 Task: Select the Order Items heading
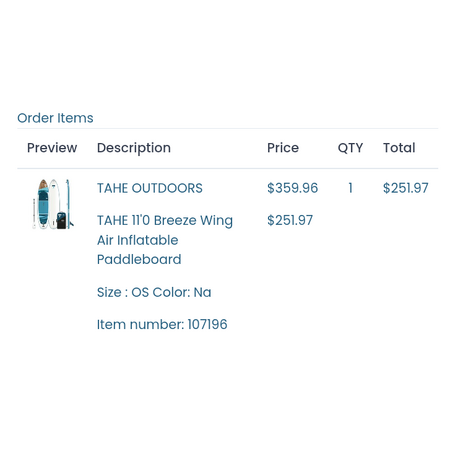coord(55,118)
